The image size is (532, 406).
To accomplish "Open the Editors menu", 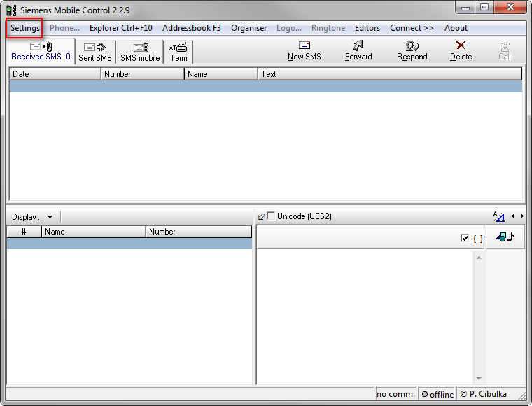I will point(367,28).
